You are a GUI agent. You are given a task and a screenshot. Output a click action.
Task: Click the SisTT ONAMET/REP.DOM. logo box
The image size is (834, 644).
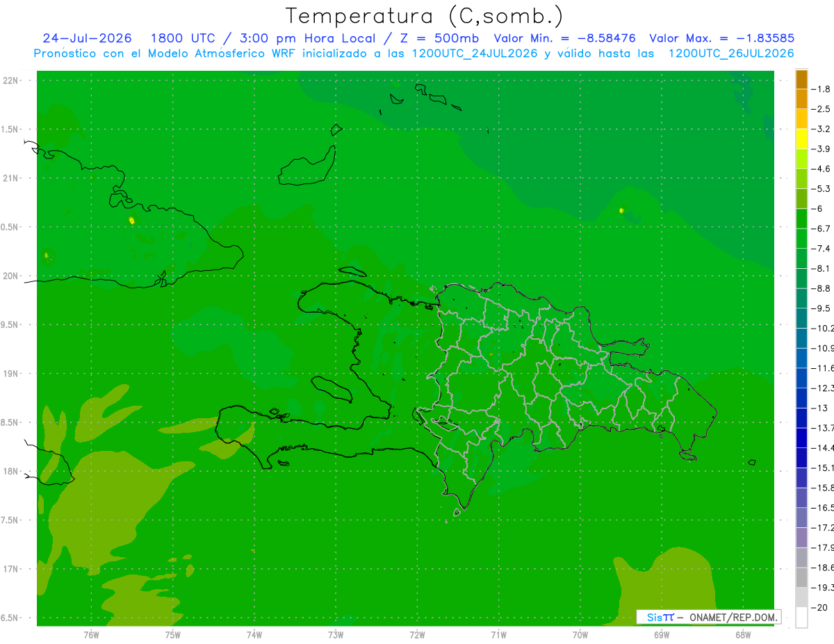point(708,617)
